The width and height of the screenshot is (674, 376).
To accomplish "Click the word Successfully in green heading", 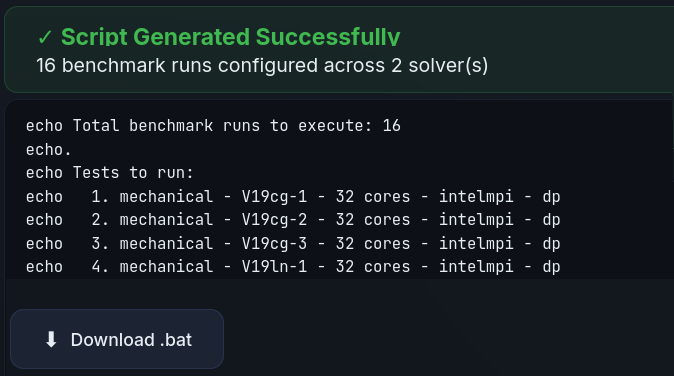I will [x=328, y=37].
